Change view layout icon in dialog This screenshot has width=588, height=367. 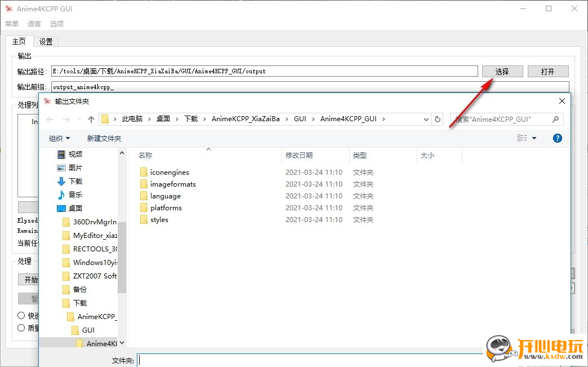pyautogui.click(x=522, y=138)
